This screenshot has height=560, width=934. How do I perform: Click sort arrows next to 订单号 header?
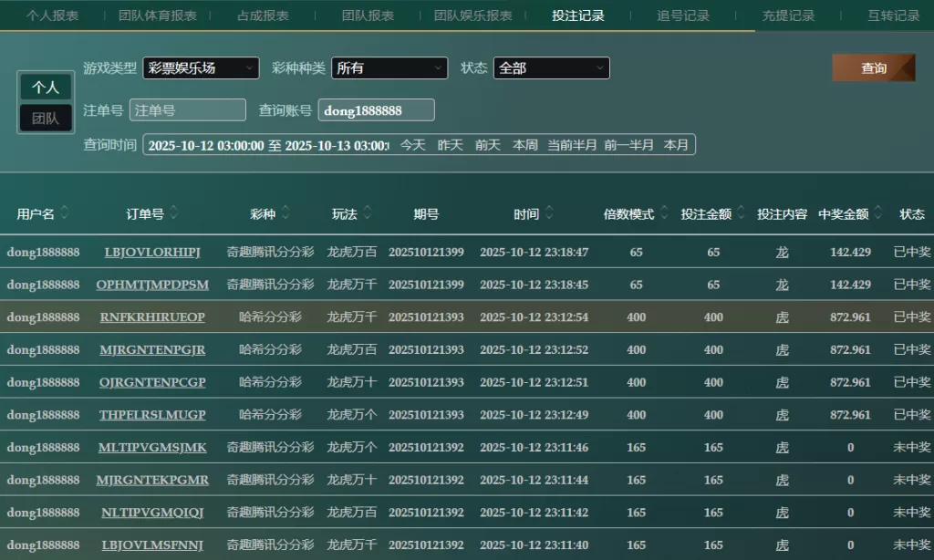coord(174,213)
